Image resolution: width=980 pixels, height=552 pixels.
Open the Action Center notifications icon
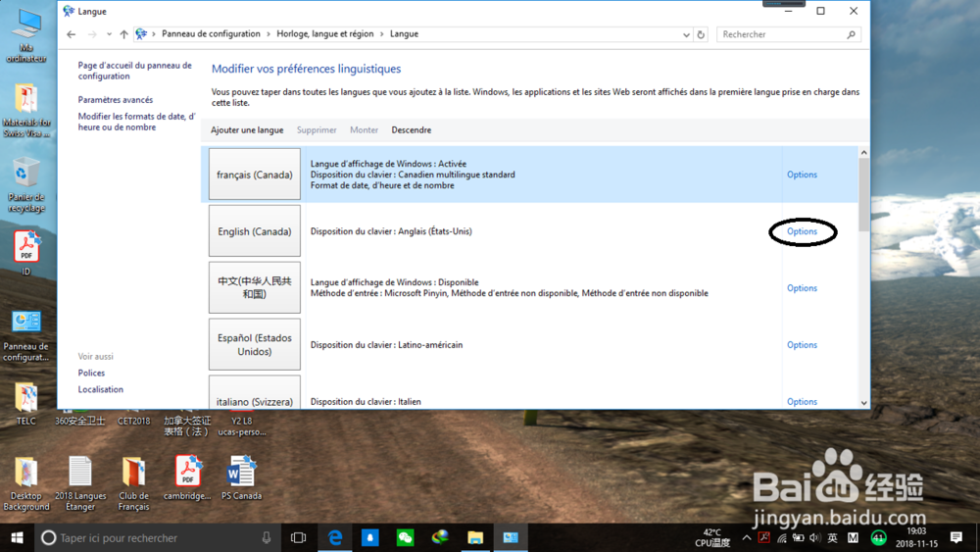pos(956,537)
